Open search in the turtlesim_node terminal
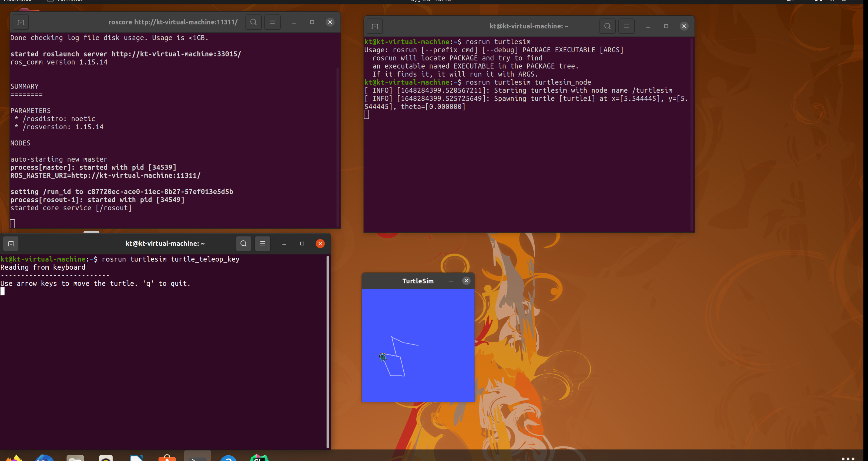This screenshot has width=868, height=461. pos(607,26)
